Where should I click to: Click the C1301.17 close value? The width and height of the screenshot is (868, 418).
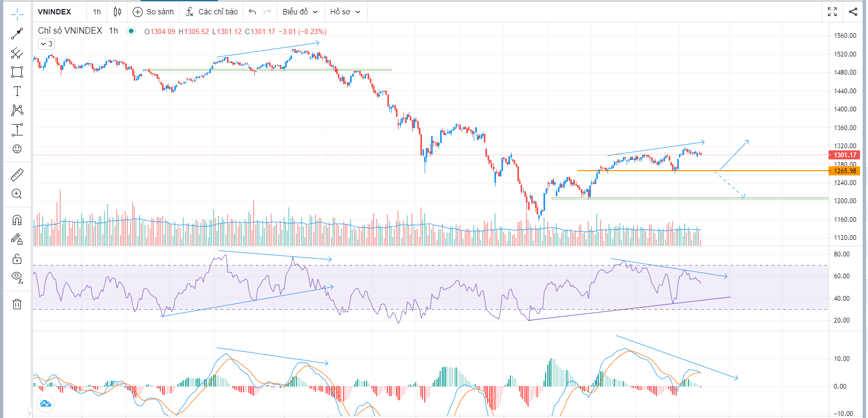pyautogui.click(x=260, y=31)
